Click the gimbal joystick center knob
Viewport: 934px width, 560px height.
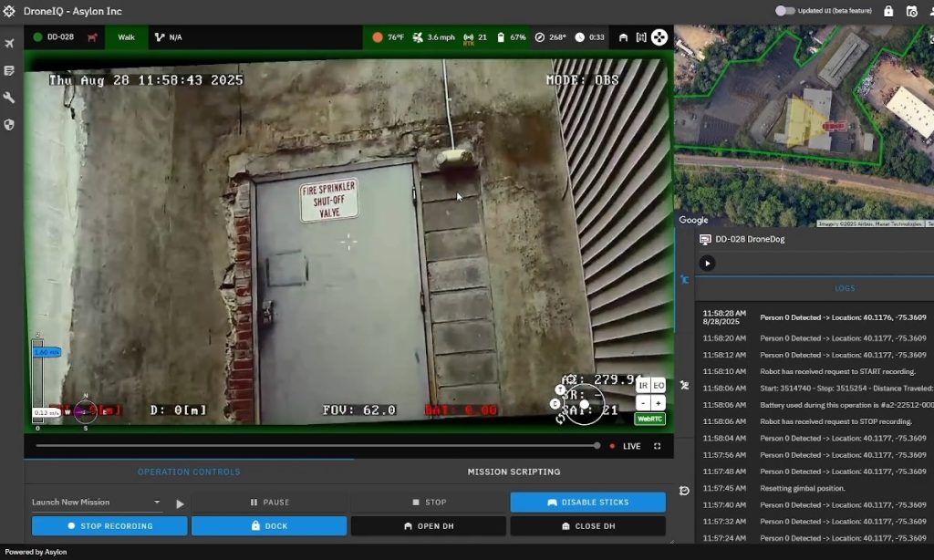tap(585, 405)
